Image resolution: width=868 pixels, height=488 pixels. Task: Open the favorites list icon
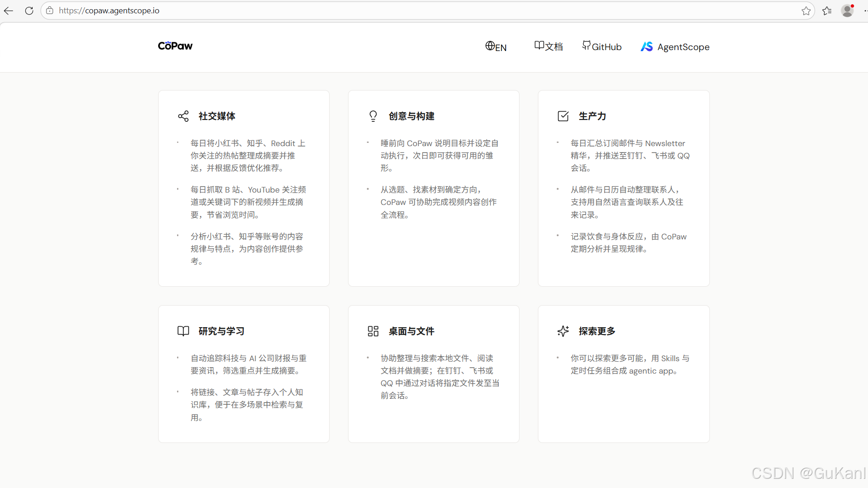tap(827, 11)
